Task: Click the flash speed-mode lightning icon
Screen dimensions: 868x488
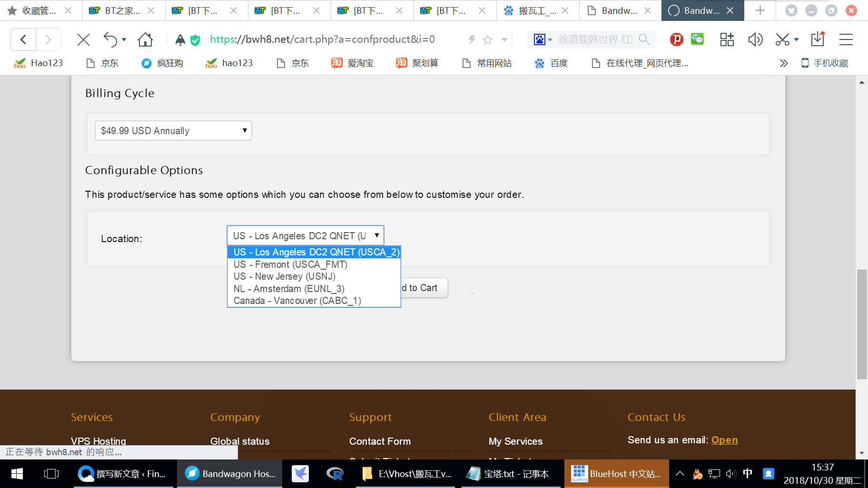Action: tap(472, 39)
